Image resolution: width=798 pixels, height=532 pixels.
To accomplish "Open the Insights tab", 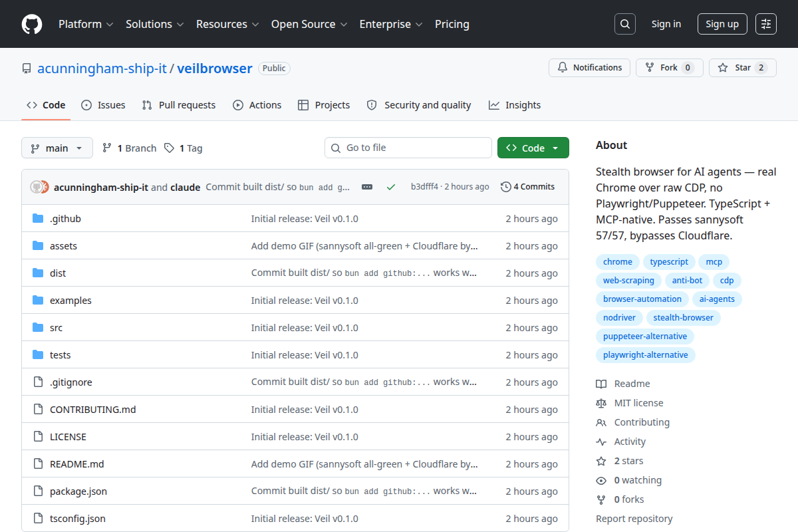I will 515,105.
